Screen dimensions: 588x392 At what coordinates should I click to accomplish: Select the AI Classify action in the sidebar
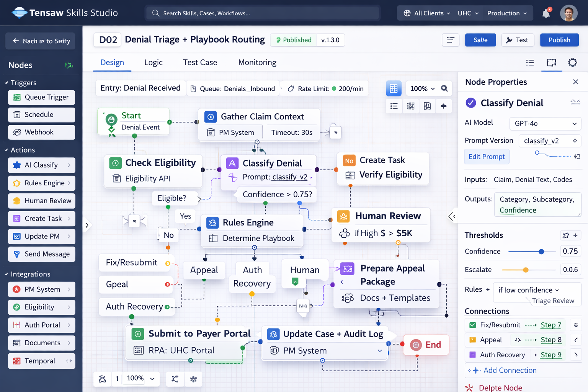(41, 165)
